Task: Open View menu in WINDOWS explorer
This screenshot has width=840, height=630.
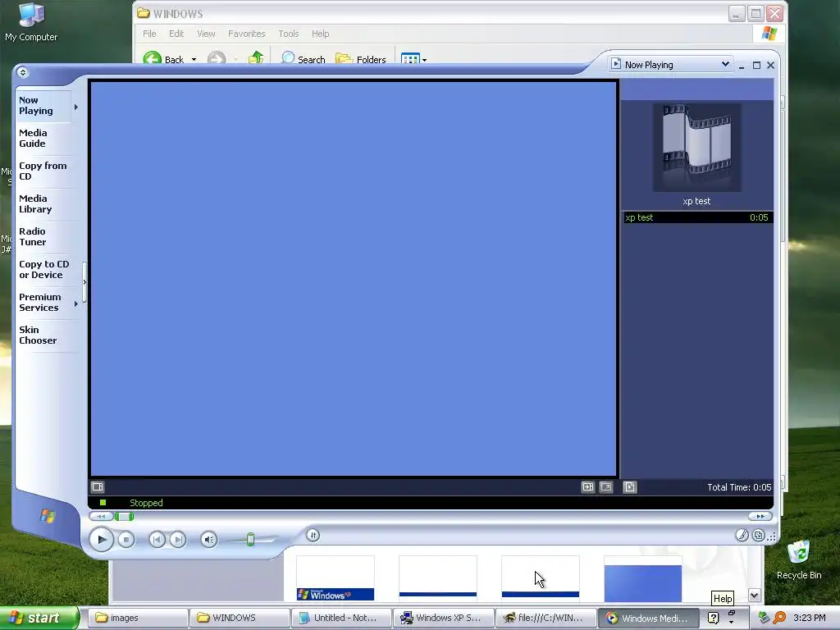Action: coord(206,33)
